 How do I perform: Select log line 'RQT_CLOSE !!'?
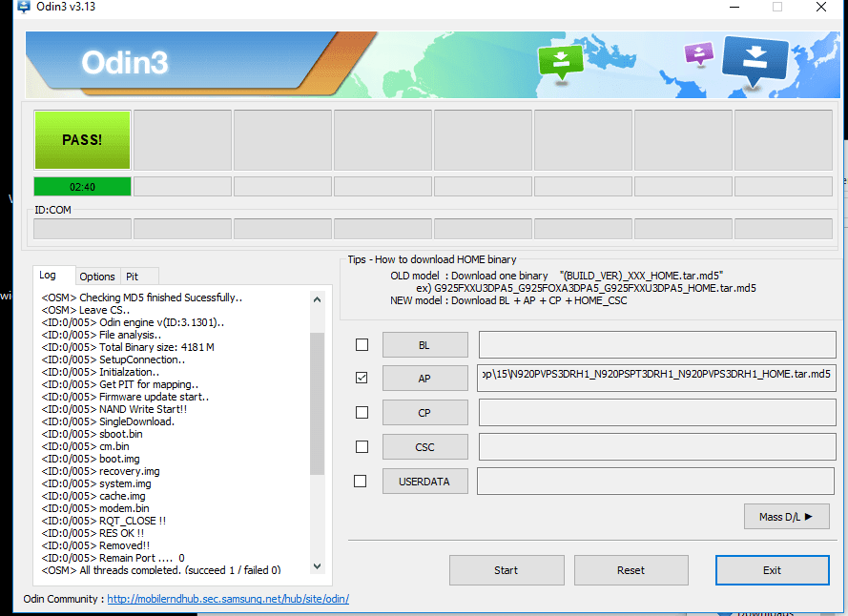(104, 521)
